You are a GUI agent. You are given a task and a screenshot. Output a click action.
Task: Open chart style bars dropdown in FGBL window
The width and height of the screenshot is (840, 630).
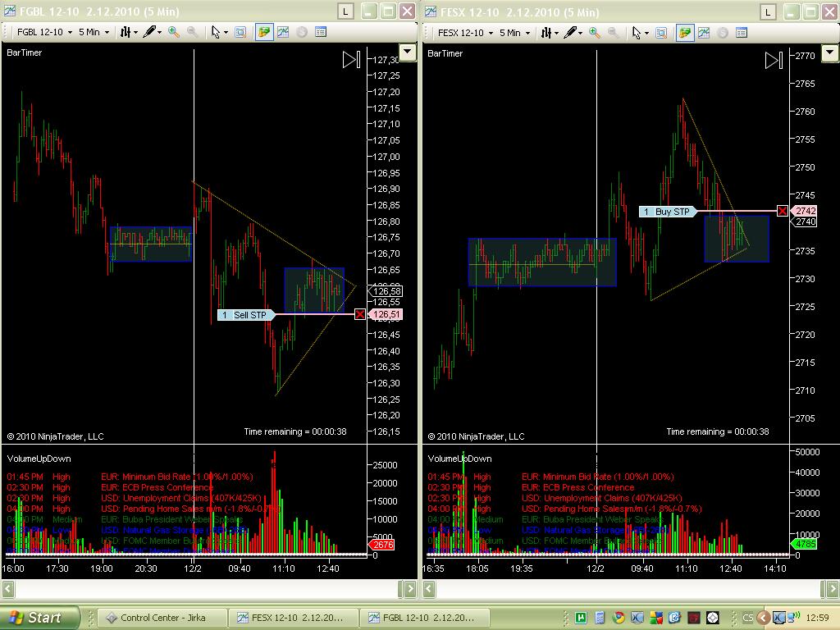point(129,32)
